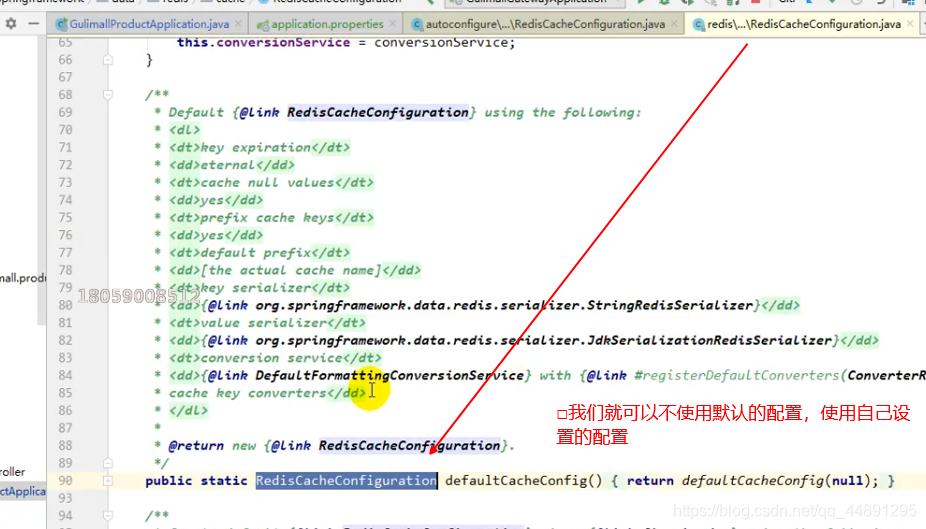The width and height of the screenshot is (926, 529).
Task: Click the 'eternal' text on line 72
Action: tap(227, 165)
